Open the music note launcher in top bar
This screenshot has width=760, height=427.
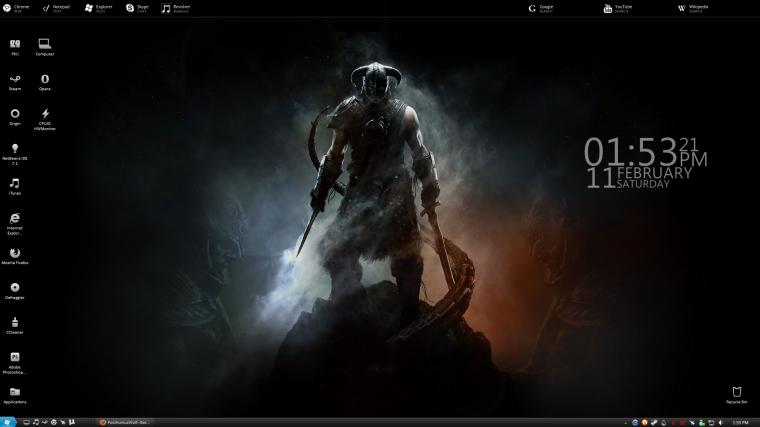pyautogui.click(x=175, y=8)
